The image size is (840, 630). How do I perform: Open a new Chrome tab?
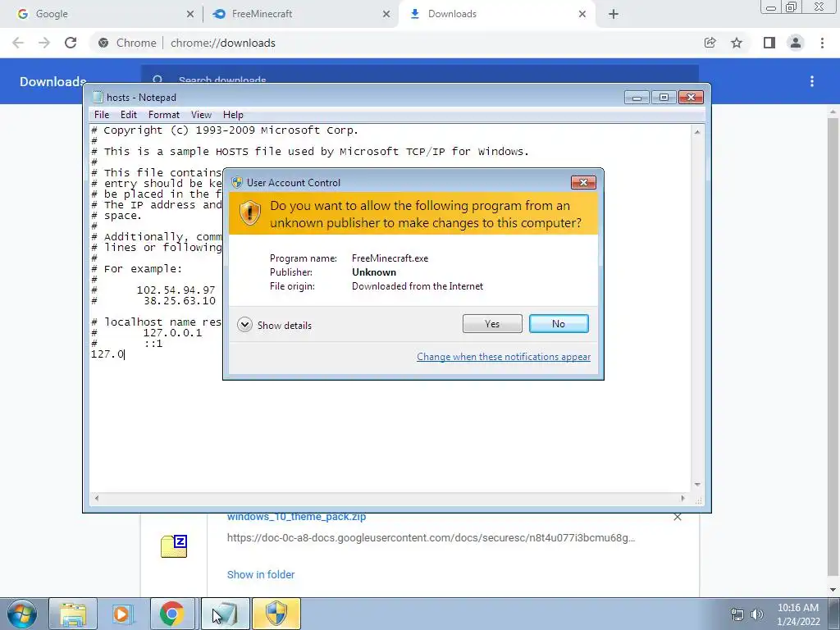[x=614, y=14]
